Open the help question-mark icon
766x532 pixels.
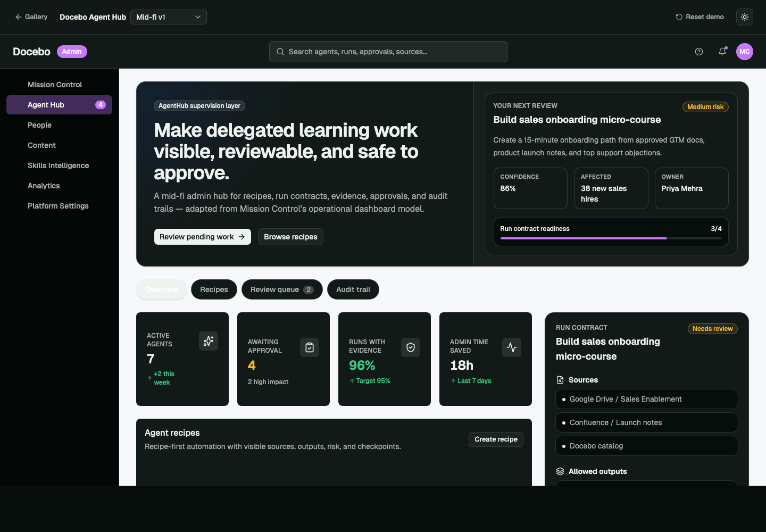(699, 52)
